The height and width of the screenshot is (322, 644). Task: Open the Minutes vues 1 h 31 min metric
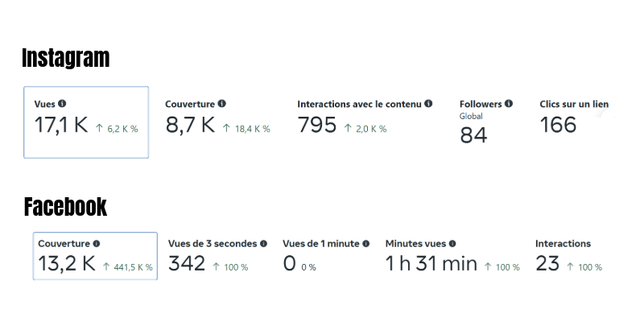pos(452,256)
